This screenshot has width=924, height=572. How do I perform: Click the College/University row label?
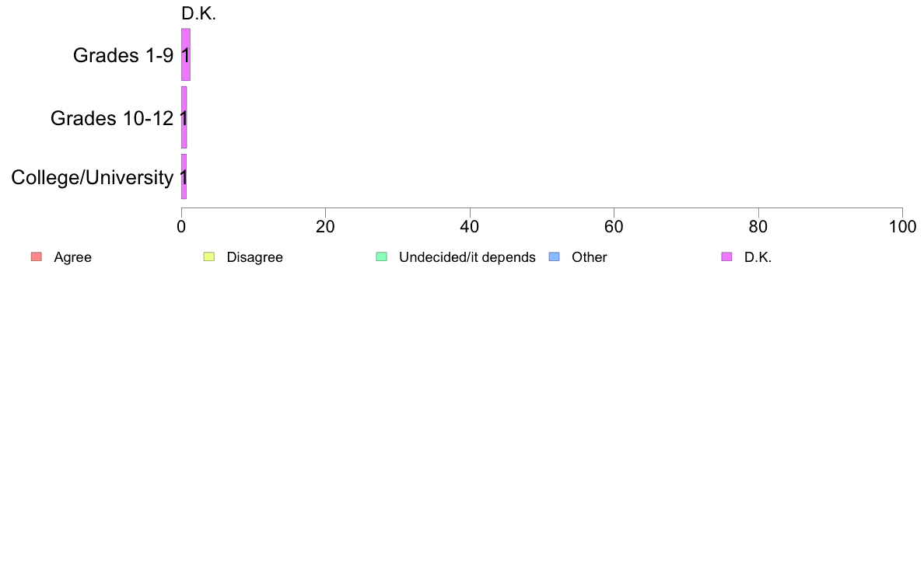93,177
